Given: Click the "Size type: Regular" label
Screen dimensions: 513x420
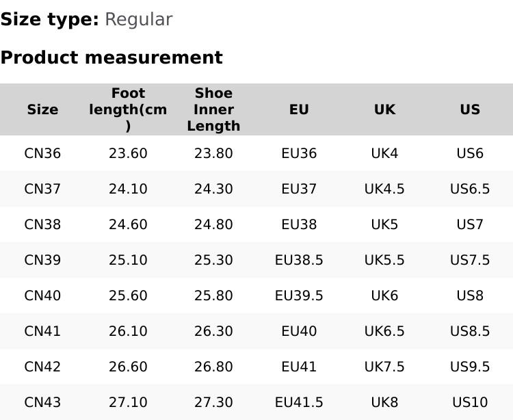Looking at the screenshot, I should pyautogui.click(x=86, y=20).
